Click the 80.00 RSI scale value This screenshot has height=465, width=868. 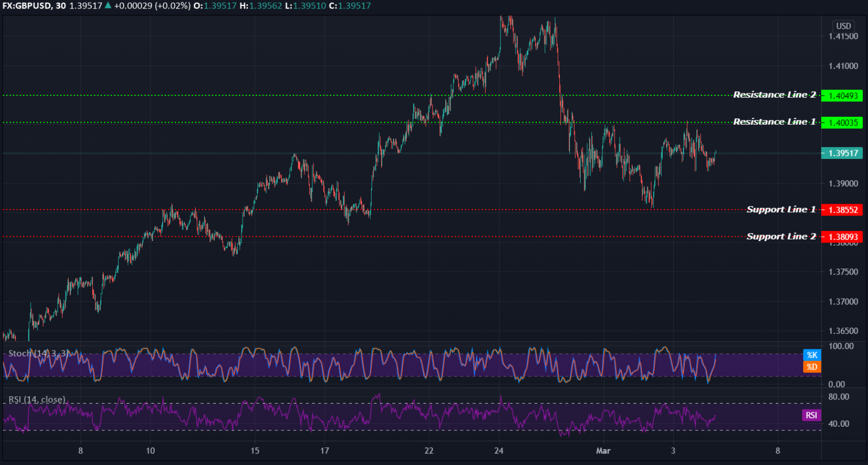pyautogui.click(x=839, y=397)
